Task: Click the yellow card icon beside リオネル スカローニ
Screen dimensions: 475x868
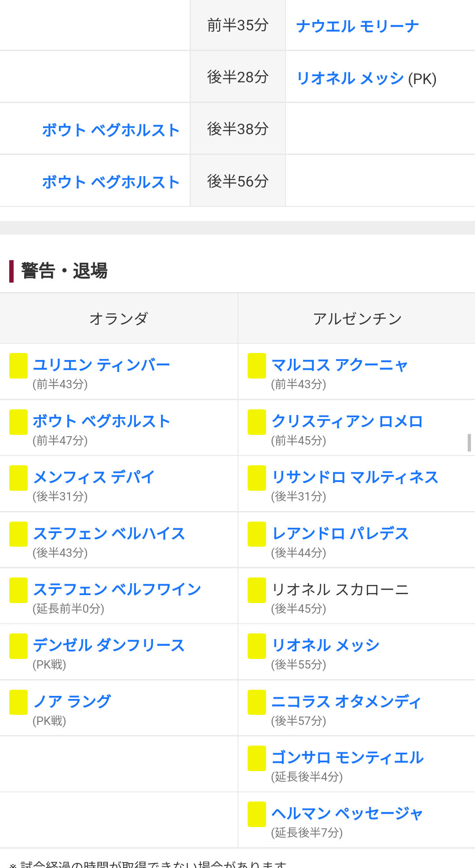Action: point(257,590)
